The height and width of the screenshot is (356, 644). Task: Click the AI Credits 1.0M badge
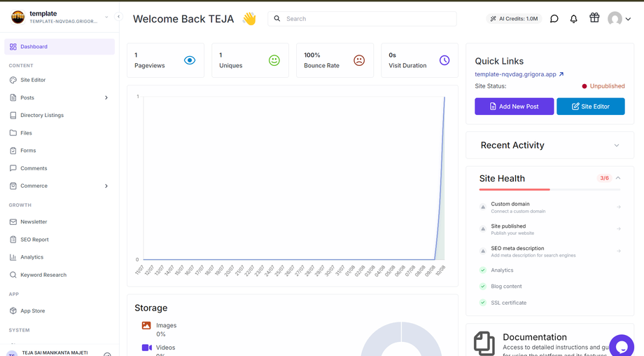pyautogui.click(x=514, y=18)
